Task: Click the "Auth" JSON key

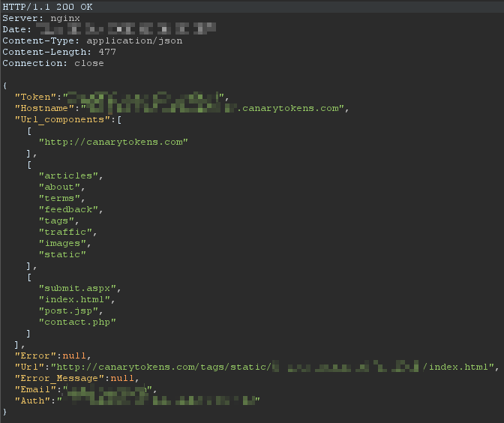Action: click(33, 400)
